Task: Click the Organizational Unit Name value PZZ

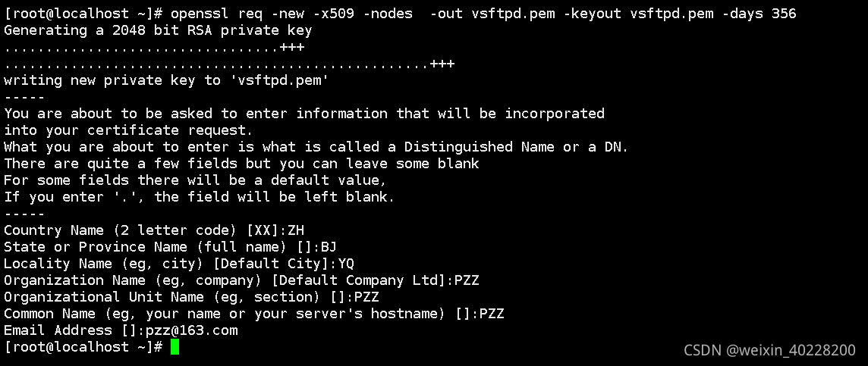Action: coord(366,297)
